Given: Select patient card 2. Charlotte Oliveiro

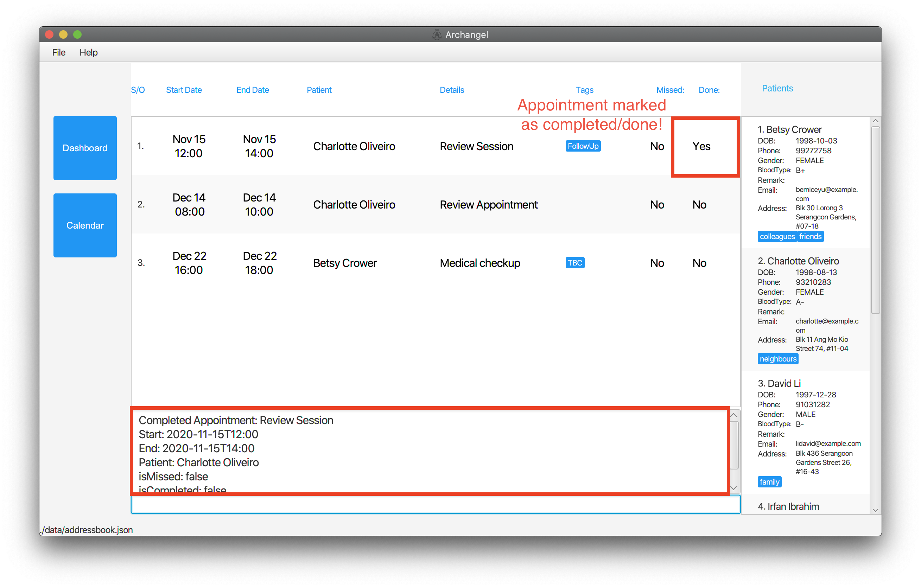Looking at the screenshot, I should (x=806, y=310).
